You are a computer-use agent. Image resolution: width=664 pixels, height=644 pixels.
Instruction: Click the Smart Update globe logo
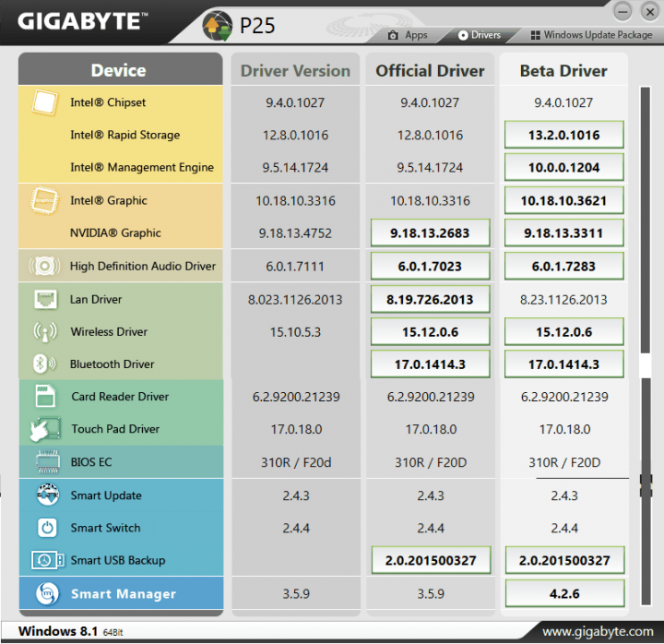(218, 26)
